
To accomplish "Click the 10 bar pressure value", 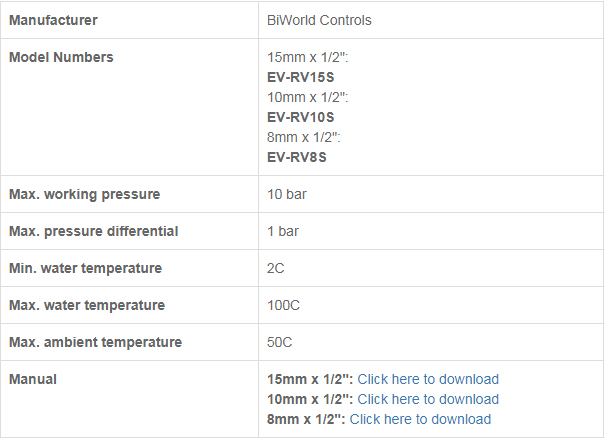I will click(x=287, y=194).
